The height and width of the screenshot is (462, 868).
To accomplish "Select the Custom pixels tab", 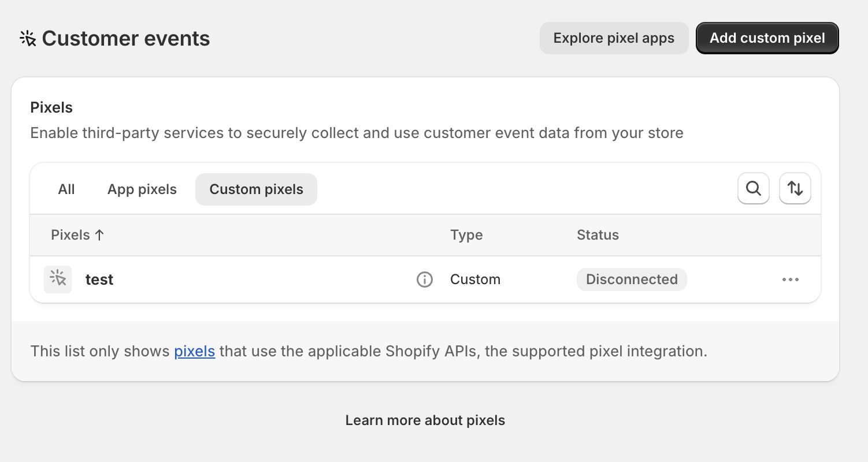I will [256, 189].
